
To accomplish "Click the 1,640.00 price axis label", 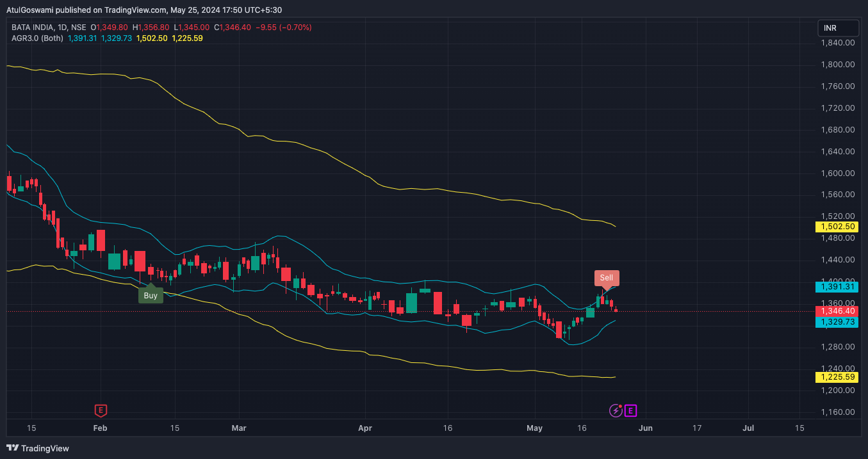I will click(838, 152).
